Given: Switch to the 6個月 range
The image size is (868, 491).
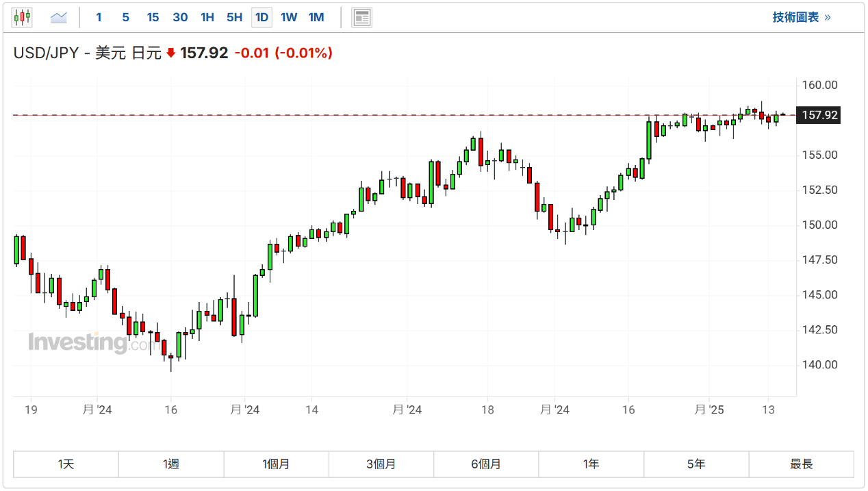Looking at the screenshot, I should (x=486, y=464).
